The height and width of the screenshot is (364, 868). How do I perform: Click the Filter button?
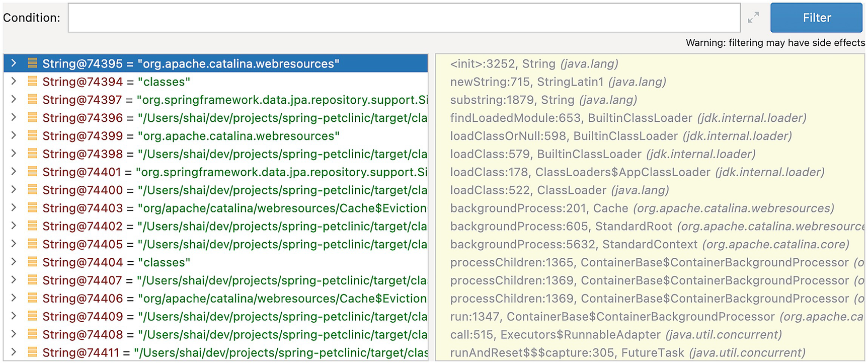[816, 18]
